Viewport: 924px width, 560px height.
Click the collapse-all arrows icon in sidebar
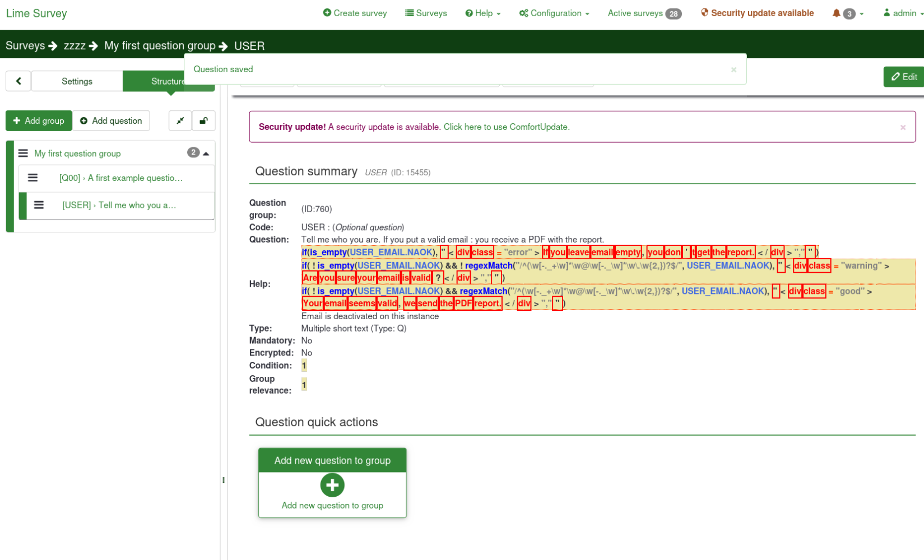point(180,120)
